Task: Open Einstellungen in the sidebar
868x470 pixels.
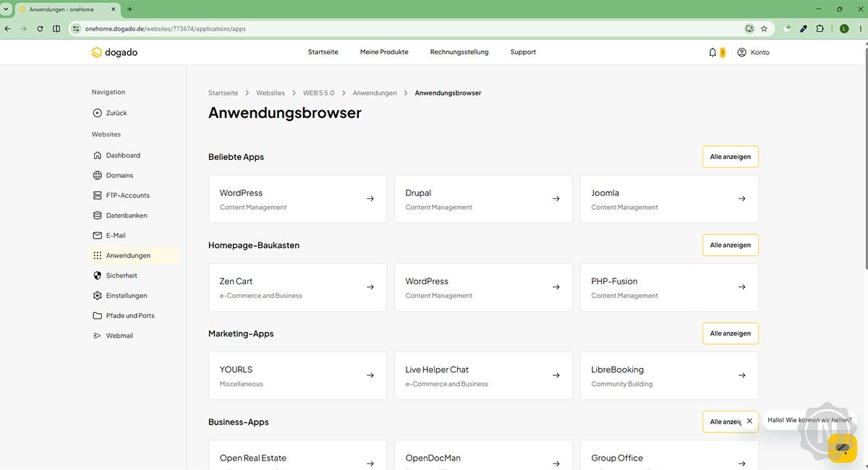Action: [x=134, y=296]
